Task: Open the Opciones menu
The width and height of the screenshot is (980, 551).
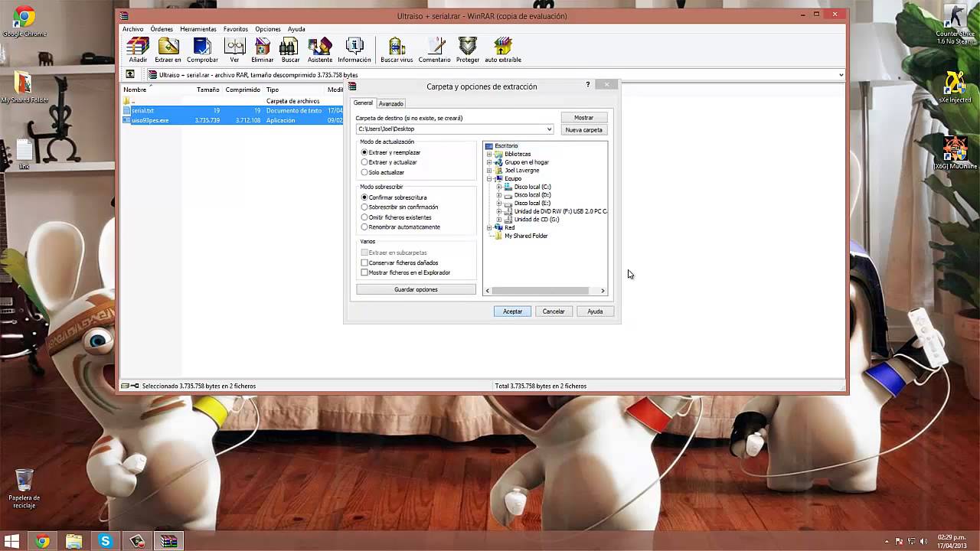Action: 268,29
